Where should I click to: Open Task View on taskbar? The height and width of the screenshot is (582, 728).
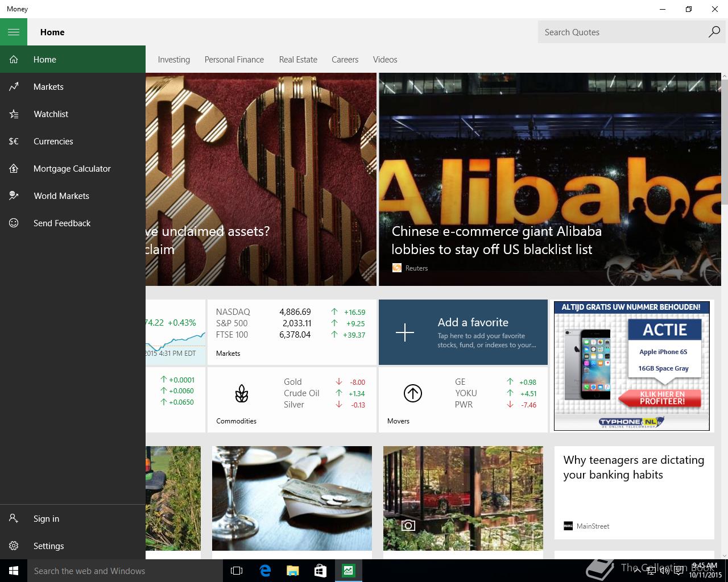point(237,571)
